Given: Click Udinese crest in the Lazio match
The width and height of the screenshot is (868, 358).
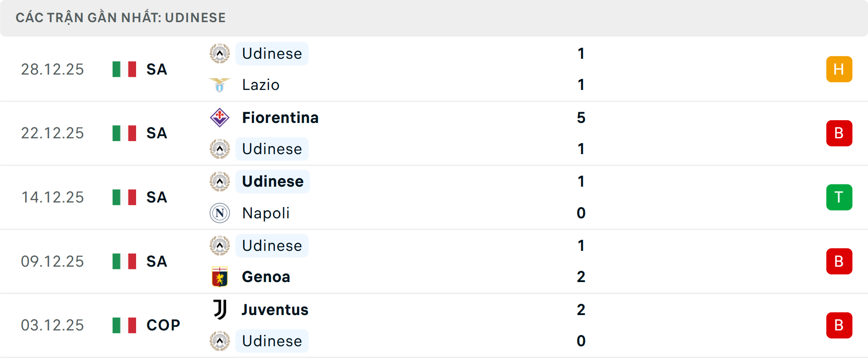Looking at the screenshot, I should pos(220,54).
